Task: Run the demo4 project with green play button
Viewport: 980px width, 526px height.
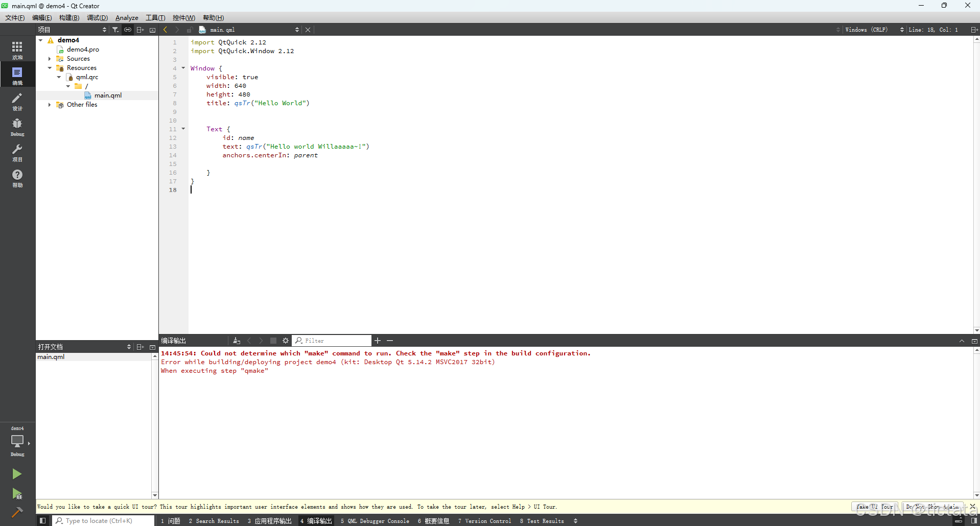Action: pos(17,474)
